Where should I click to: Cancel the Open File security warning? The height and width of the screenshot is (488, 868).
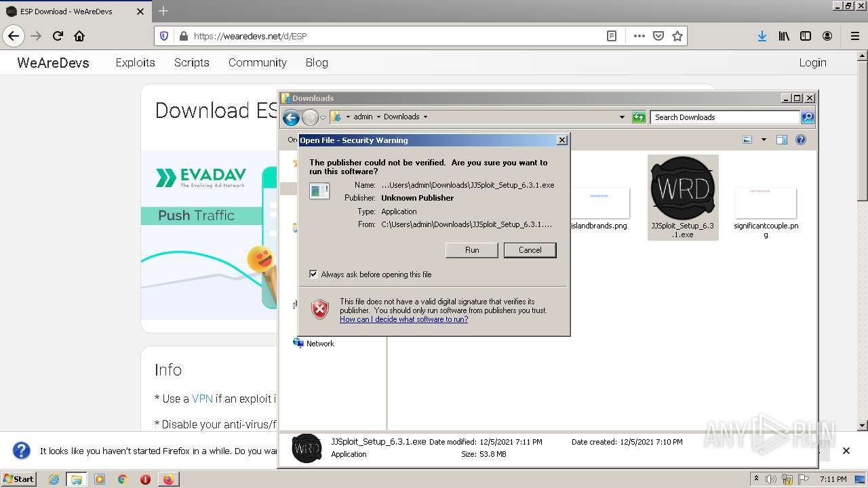pyautogui.click(x=530, y=250)
